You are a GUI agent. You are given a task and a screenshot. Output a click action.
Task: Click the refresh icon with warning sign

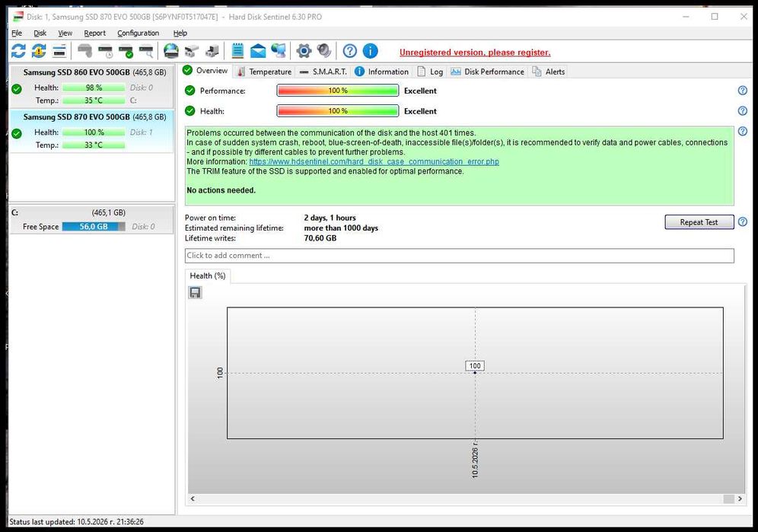(39, 51)
